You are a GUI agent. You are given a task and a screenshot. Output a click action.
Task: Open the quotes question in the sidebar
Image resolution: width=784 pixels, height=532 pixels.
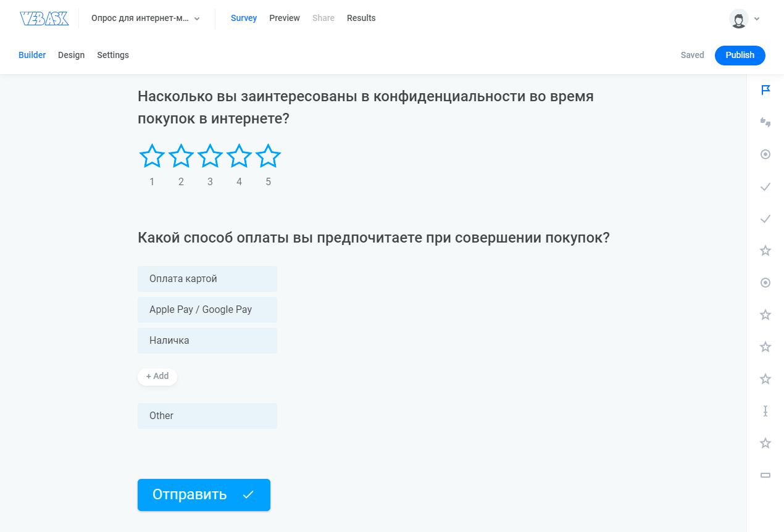coord(765,122)
